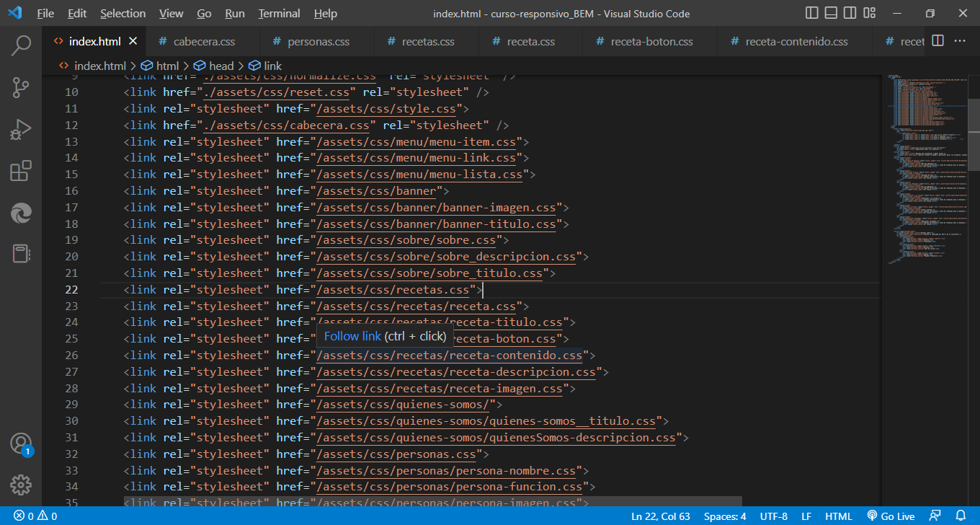Expand the link breadcrumb element

[x=265, y=66]
